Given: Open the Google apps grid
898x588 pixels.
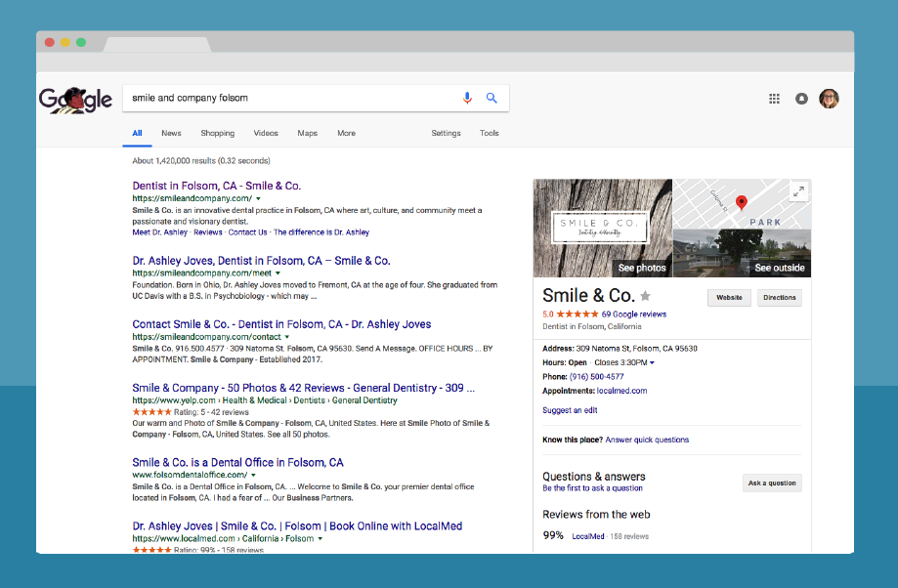Looking at the screenshot, I should click(774, 99).
